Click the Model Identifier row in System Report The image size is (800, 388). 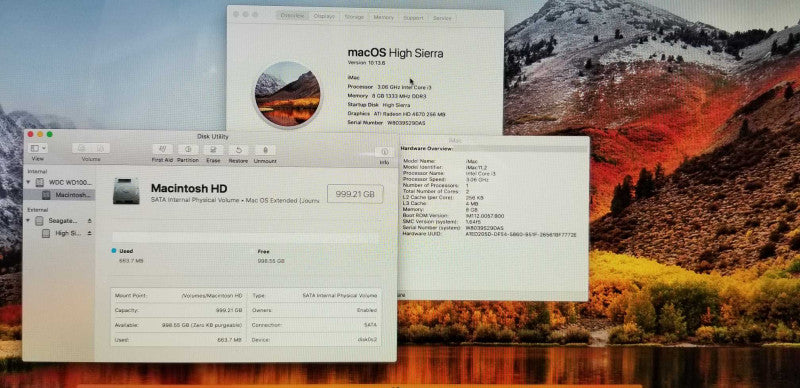click(444, 167)
